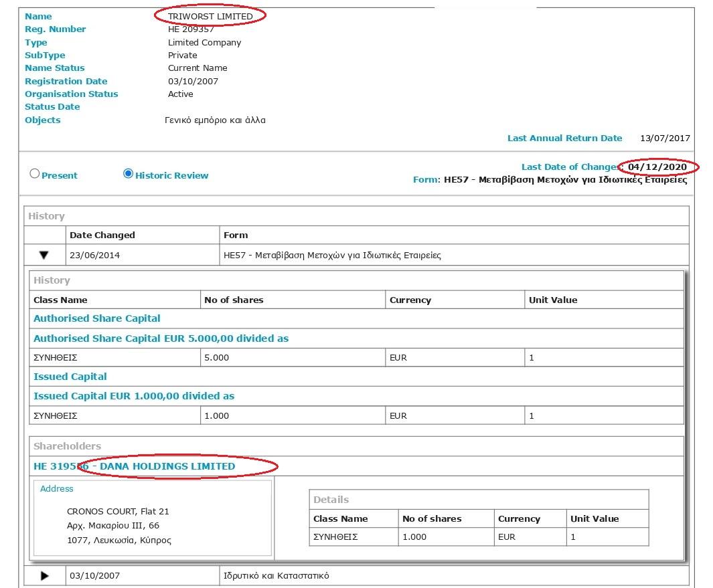This screenshot has height=588, width=713.
Task: Click the Details table heading
Action: tap(331, 500)
